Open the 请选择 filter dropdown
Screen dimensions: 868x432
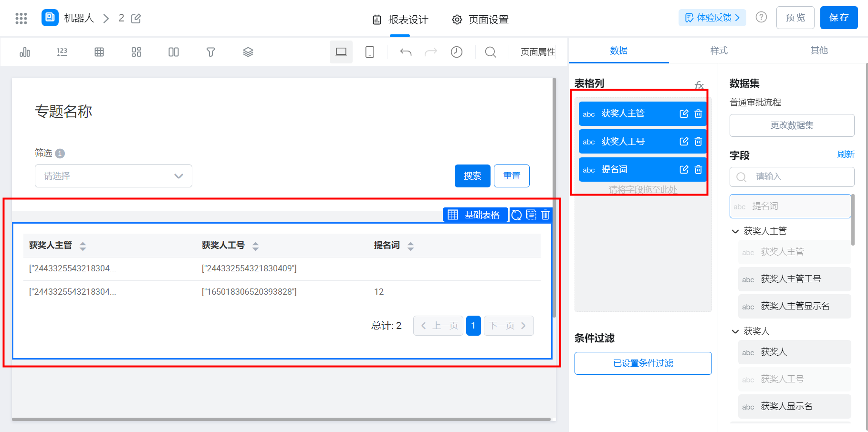pyautogui.click(x=114, y=176)
